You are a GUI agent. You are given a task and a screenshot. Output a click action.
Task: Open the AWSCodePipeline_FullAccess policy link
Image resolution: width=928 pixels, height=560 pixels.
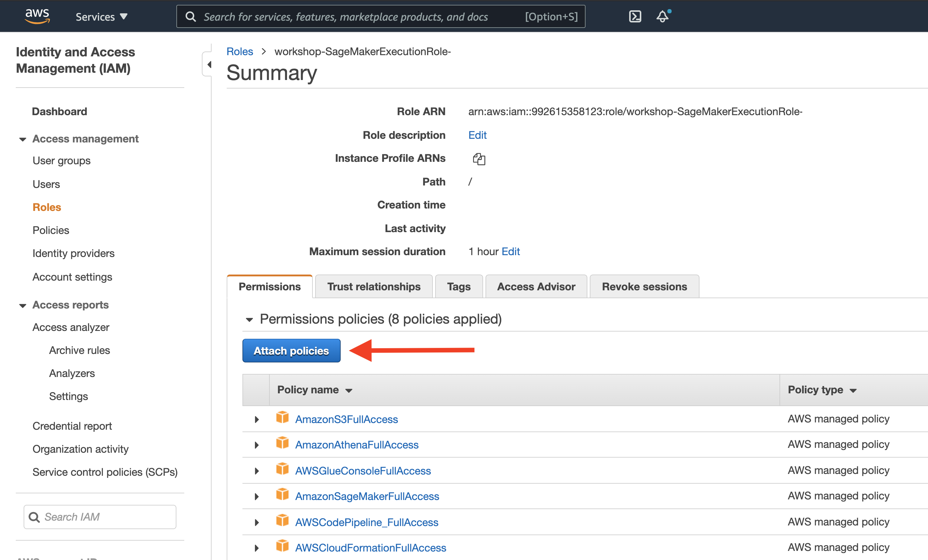point(366,522)
